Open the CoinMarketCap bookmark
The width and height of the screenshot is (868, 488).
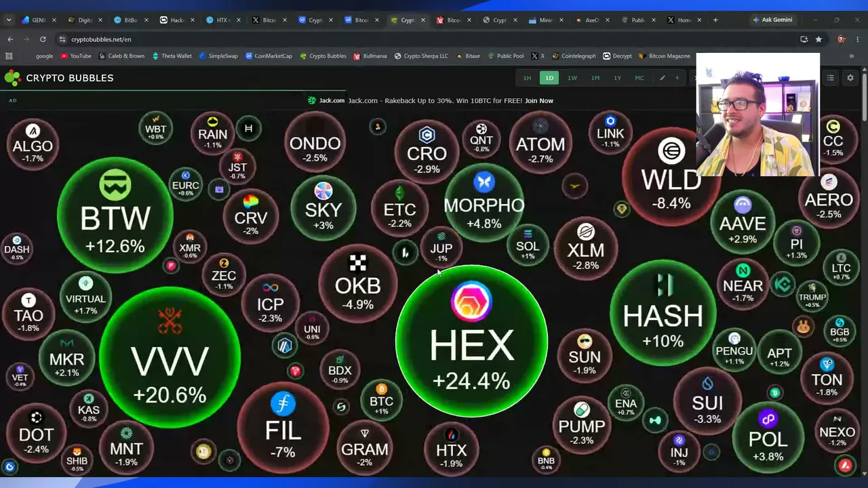pyautogui.click(x=269, y=56)
